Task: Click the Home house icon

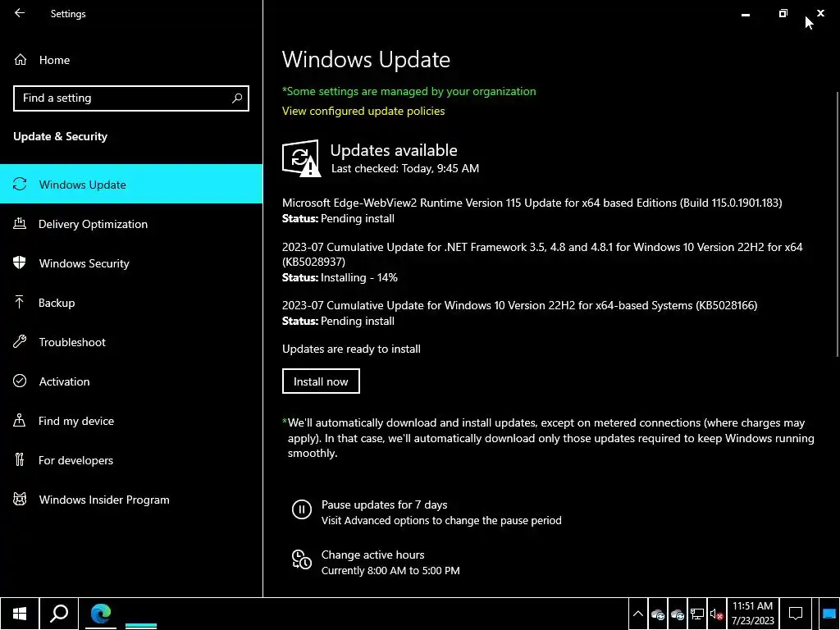Action: pyautogui.click(x=21, y=59)
